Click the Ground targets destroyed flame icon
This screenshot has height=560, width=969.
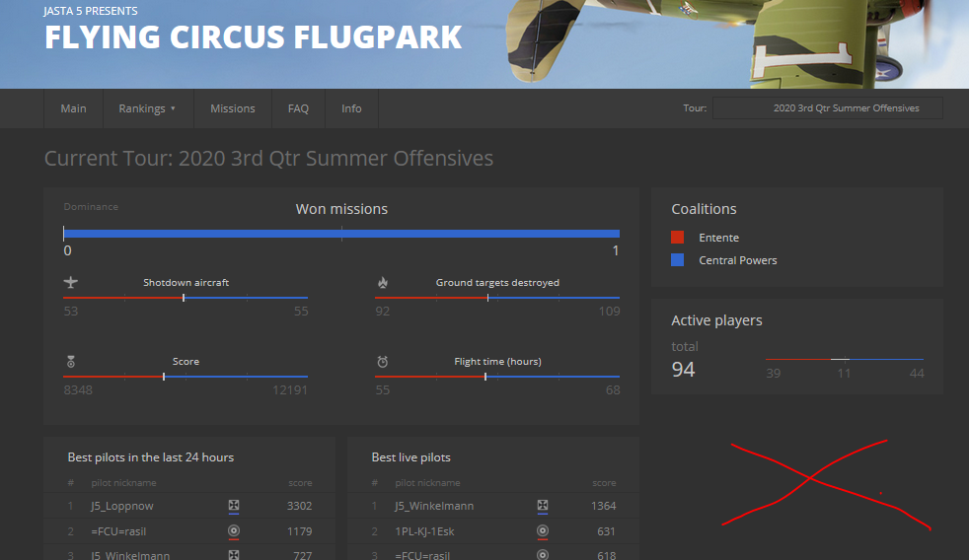[383, 282]
